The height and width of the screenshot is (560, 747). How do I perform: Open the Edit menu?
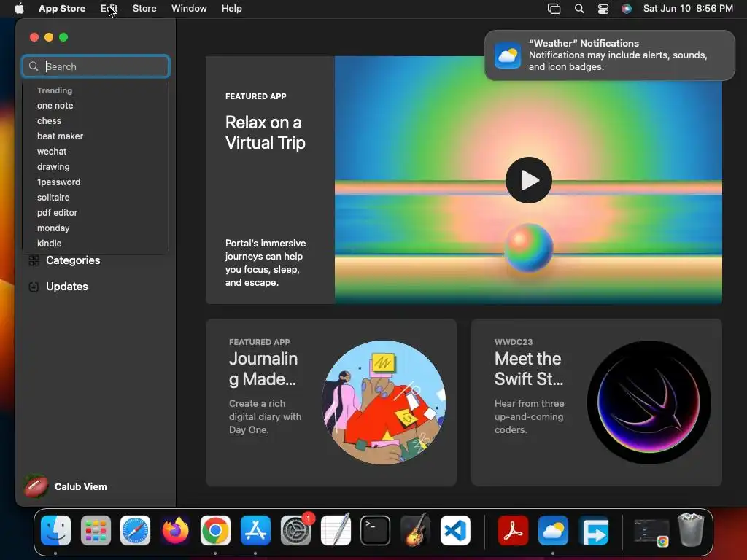(x=109, y=9)
